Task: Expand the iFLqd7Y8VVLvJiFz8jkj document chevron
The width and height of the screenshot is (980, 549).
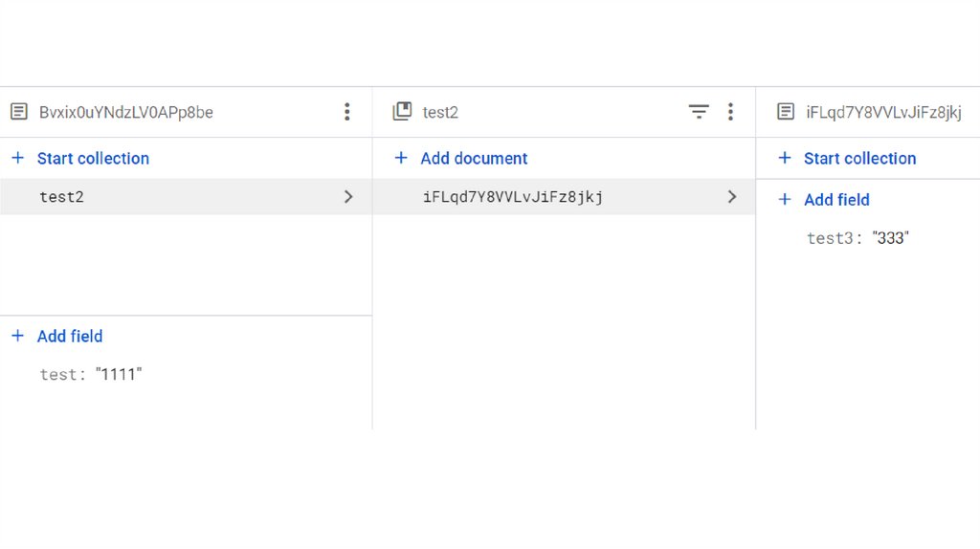Action: pyautogui.click(x=732, y=197)
